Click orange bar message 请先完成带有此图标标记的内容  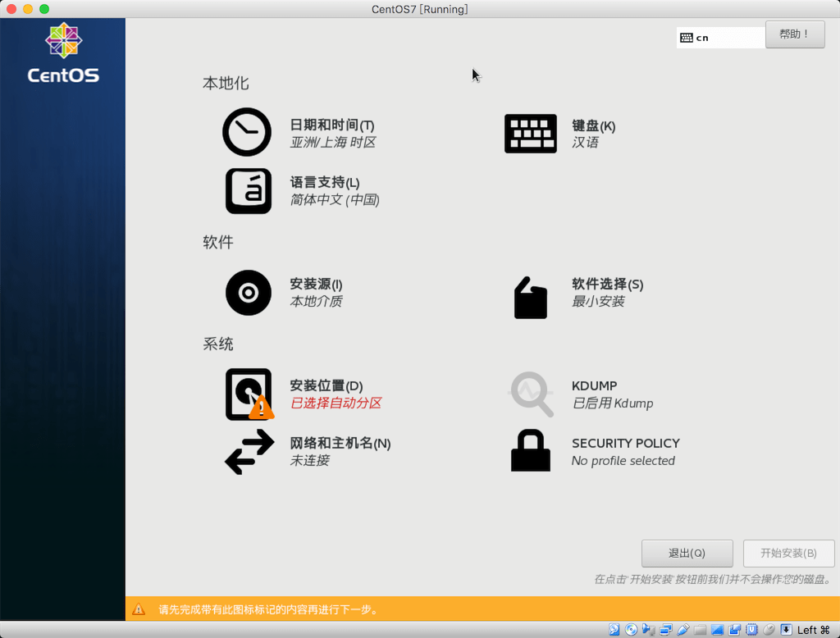[269, 609]
